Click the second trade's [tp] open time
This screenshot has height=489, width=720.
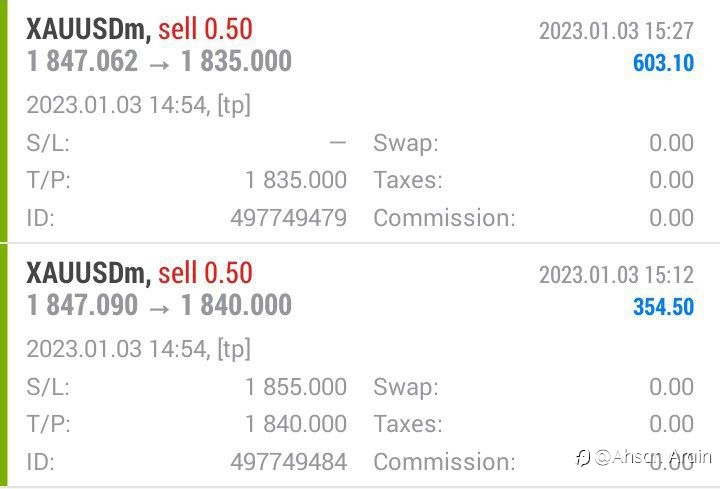[x=139, y=349]
